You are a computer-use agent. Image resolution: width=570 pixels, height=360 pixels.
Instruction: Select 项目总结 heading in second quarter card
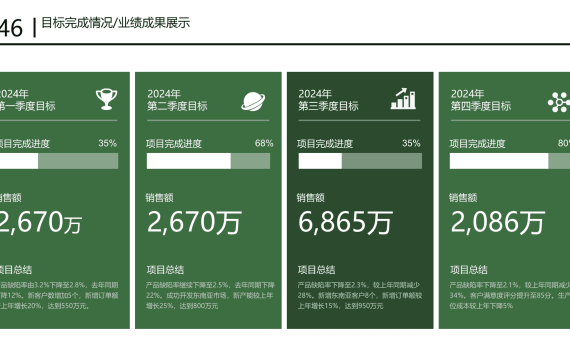(x=165, y=270)
